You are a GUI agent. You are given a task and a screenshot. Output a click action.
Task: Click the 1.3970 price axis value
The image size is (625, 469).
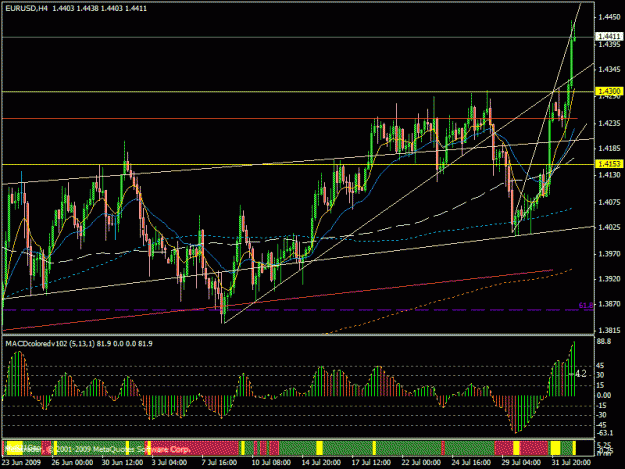coord(609,254)
